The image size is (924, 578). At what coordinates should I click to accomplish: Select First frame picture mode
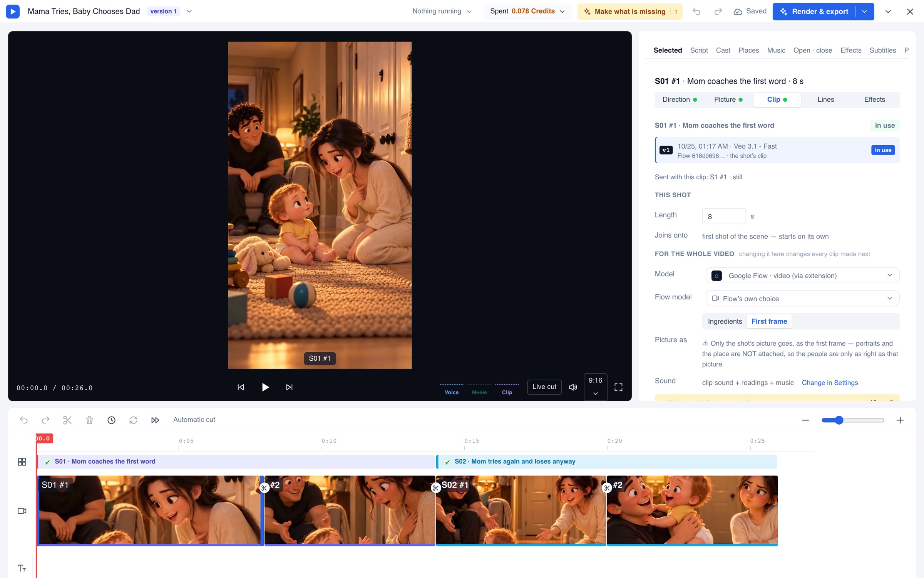(769, 321)
